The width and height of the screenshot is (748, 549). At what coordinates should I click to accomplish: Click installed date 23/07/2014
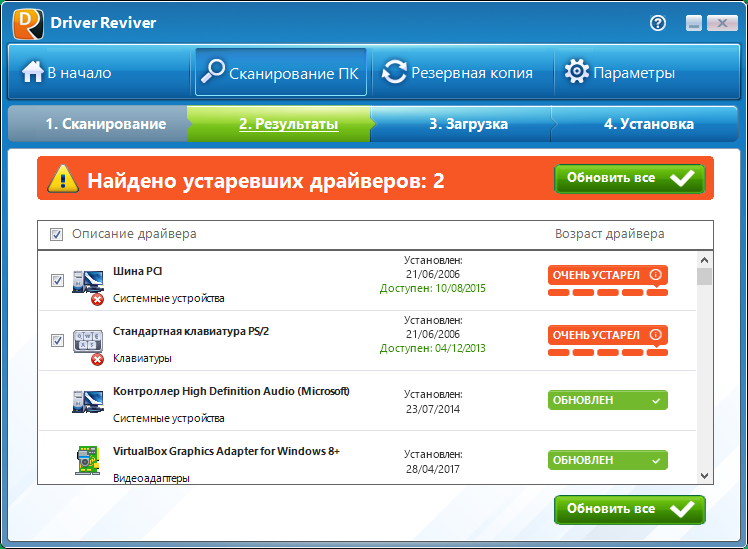(x=433, y=409)
